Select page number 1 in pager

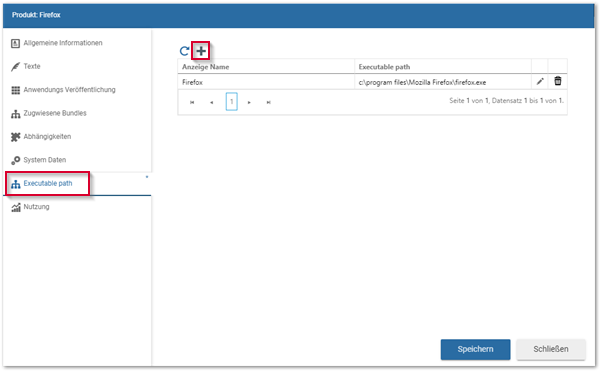click(x=232, y=102)
